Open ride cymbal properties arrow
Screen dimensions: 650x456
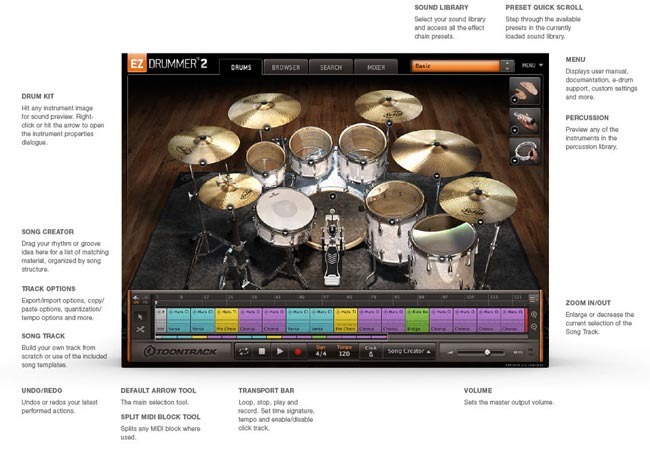[x=437, y=176]
